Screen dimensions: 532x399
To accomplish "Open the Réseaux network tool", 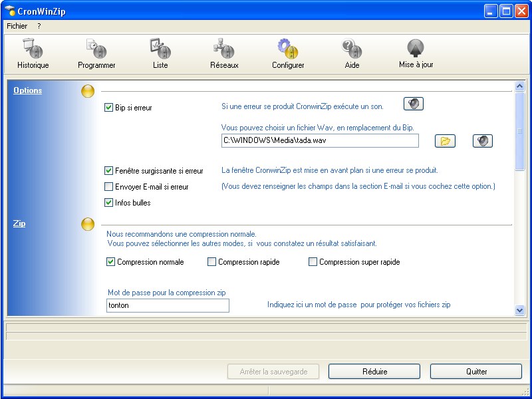I will coord(224,54).
